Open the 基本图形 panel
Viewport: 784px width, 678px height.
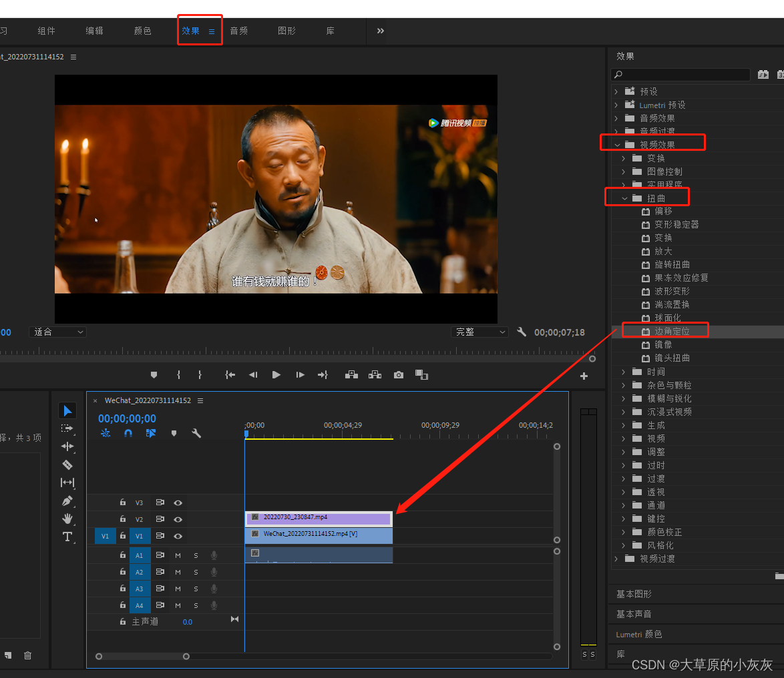pyautogui.click(x=634, y=594)
